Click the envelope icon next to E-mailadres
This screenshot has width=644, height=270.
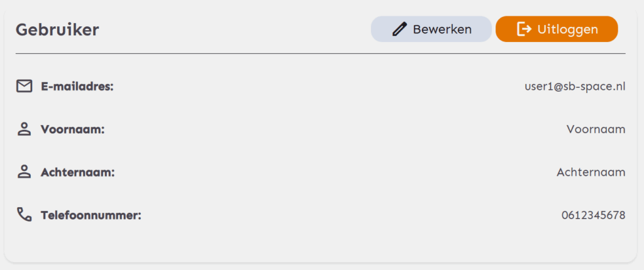click(25, 86)
